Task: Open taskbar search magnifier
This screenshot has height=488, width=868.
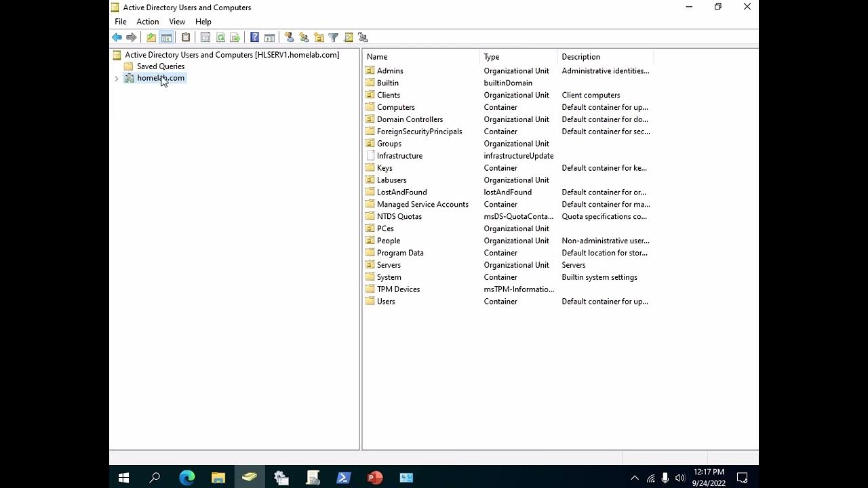Action: coord(155,478)
